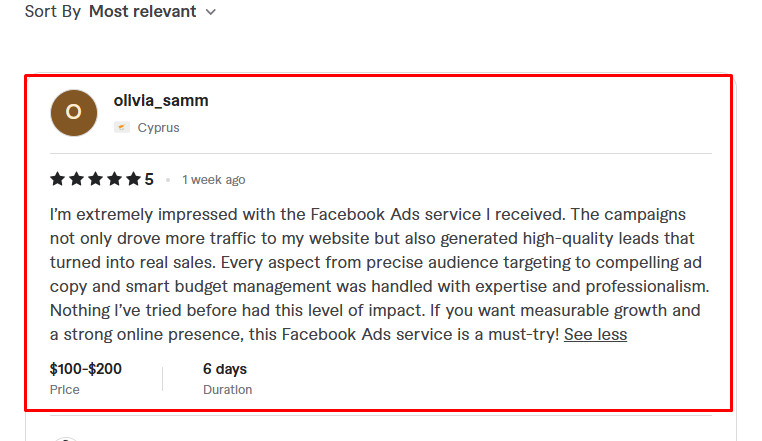The height and width of the screenshot is (441, 762).
Task: Click the Price caption label
Action: pos(65,389)
